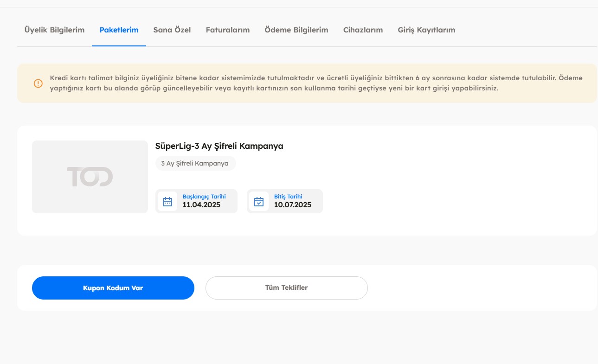
Task: Click the credit card notice text
Action: click(x=316, y=83)
